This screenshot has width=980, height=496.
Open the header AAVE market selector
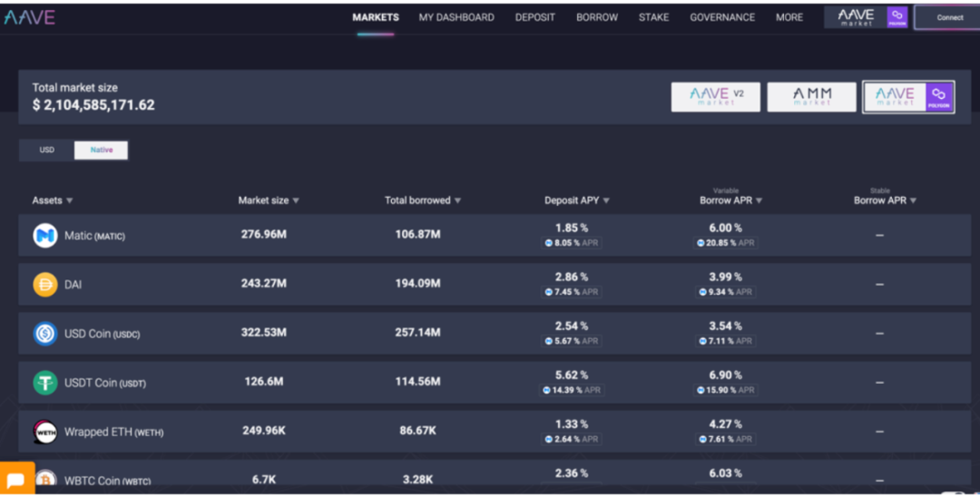click(x=866, y=17)
